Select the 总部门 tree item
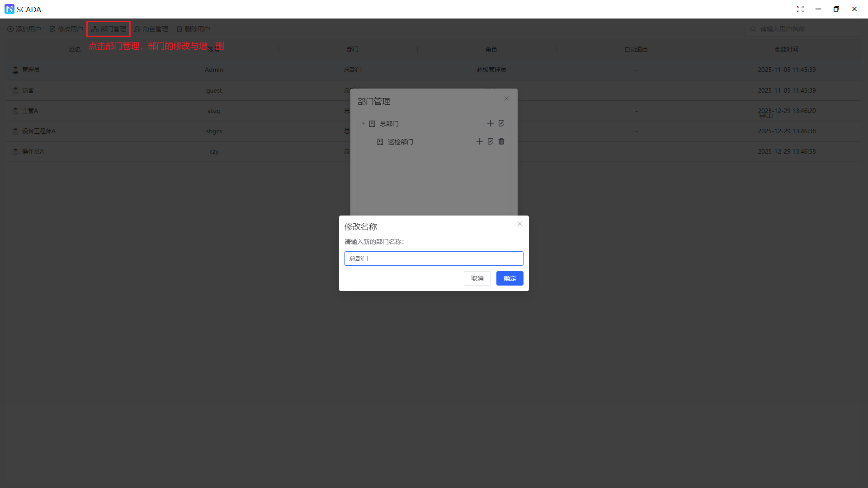 click(389, 124)
